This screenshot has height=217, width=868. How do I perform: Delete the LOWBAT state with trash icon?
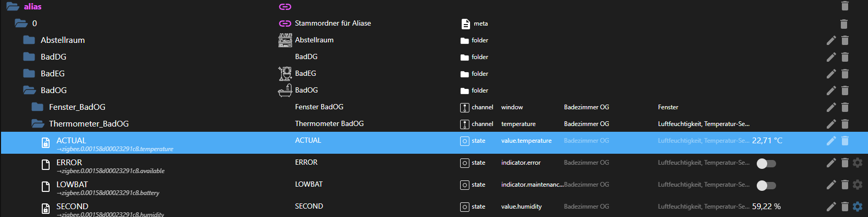(845, 185)
